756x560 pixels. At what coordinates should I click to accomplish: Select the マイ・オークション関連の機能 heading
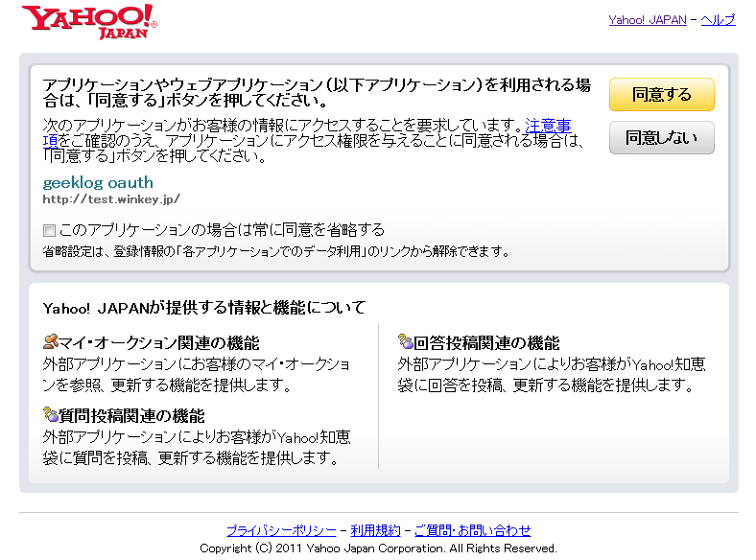pyautogui.click(x=159, y=343)
